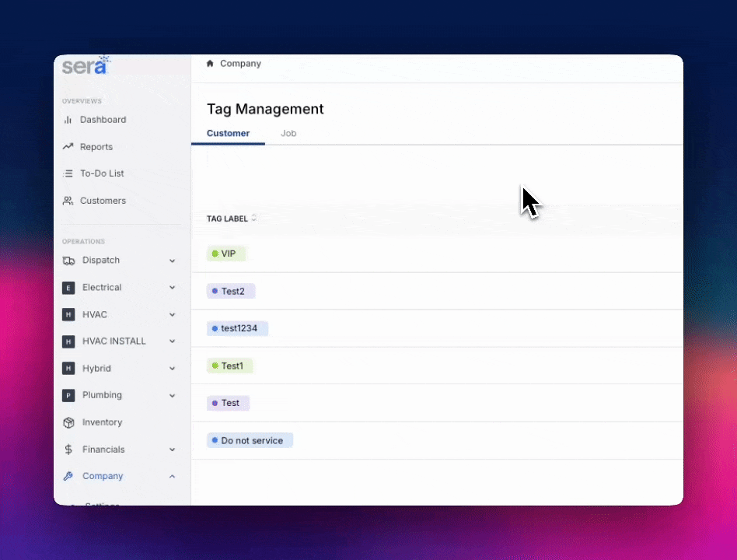Viewport: 737px width, 560px height.
Task: Open the test1234 tag
Action: [237, 328]
